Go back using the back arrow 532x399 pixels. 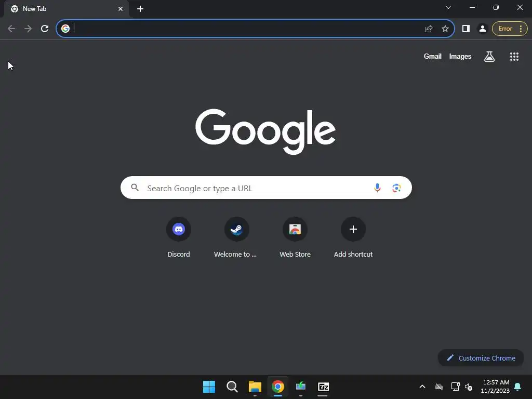tap(11, 29)
